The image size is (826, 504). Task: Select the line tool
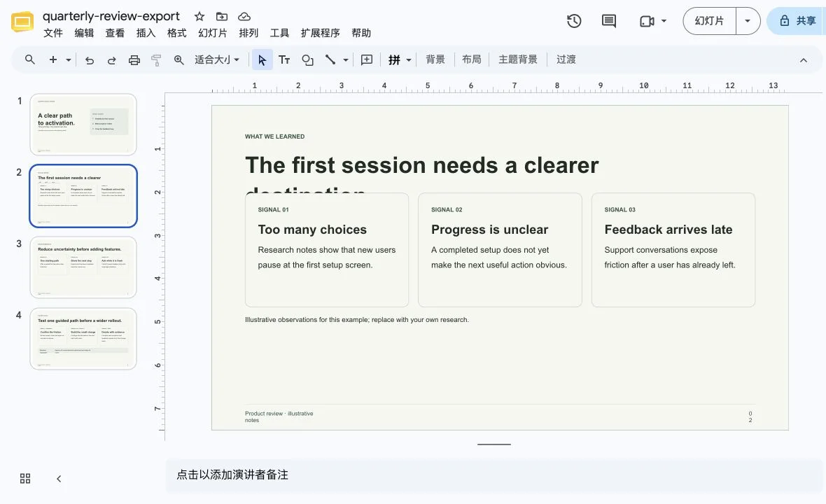tap(330, 59)
